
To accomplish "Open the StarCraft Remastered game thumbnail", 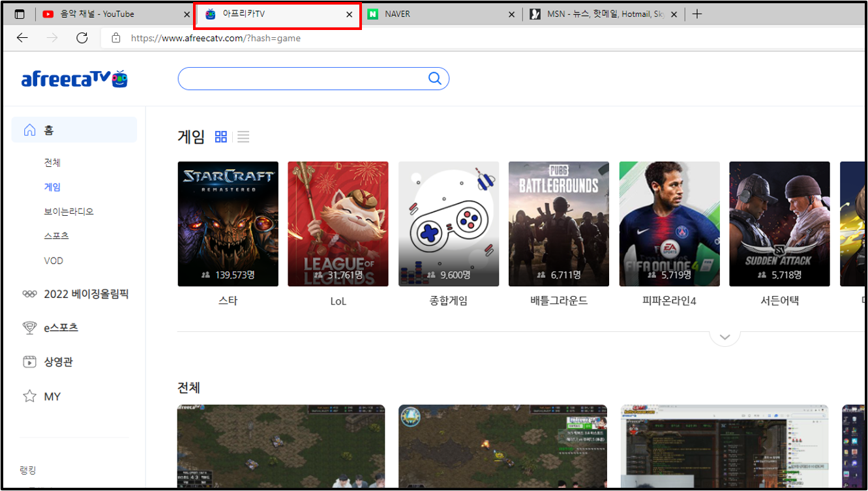I will click(x=228, y=224).
